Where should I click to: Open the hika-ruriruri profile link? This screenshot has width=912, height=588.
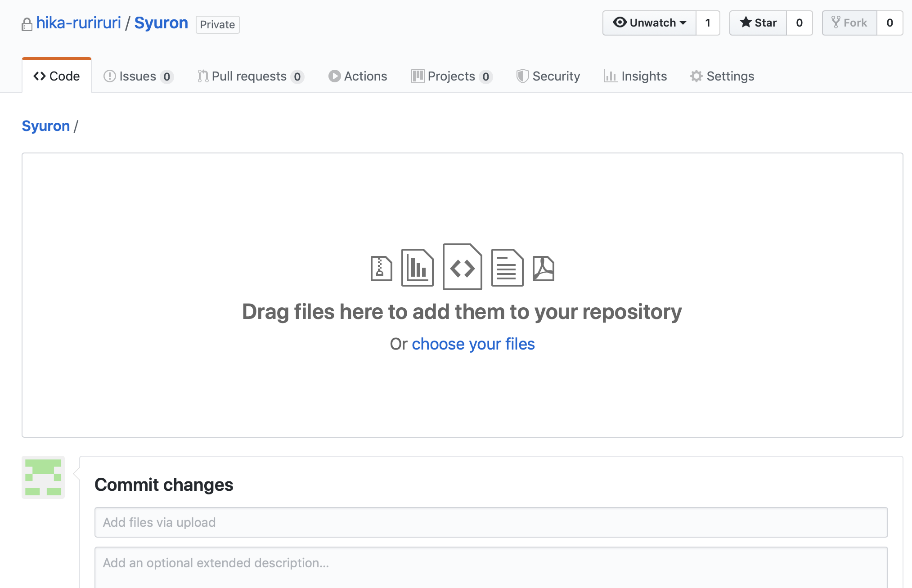click(x=78, y=23)
